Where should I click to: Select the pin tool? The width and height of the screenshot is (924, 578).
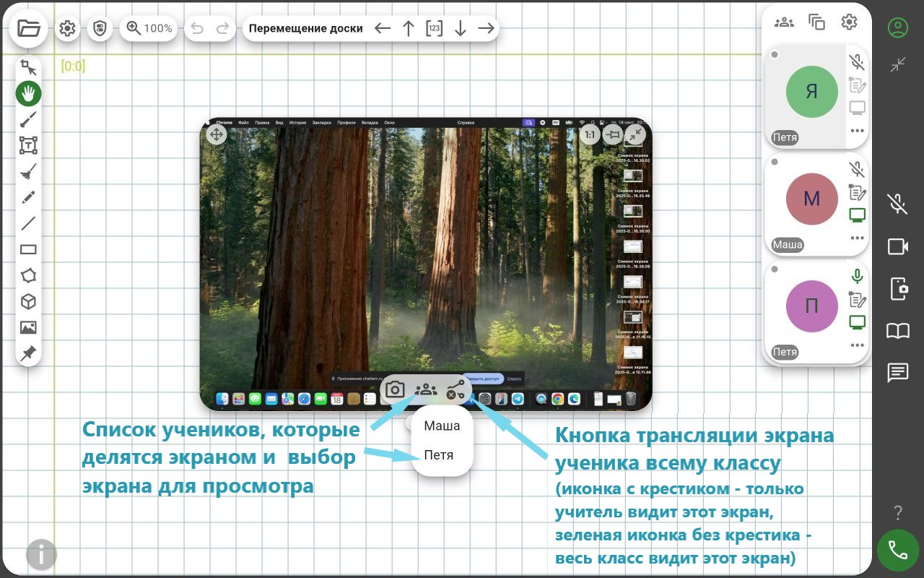(x=28, y=354)
